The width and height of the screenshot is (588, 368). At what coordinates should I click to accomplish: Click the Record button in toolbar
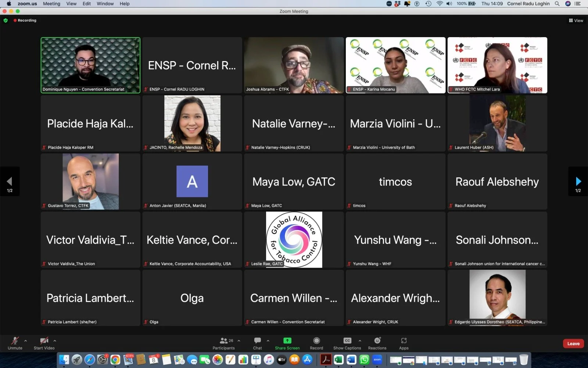[x=316, y=343]
